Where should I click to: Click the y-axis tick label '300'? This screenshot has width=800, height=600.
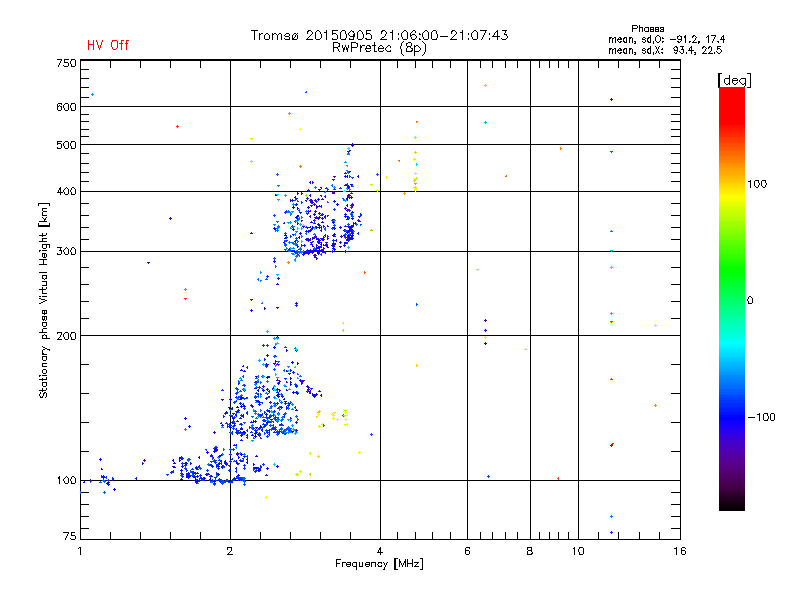pyautogui.click(x=66, y=252)
